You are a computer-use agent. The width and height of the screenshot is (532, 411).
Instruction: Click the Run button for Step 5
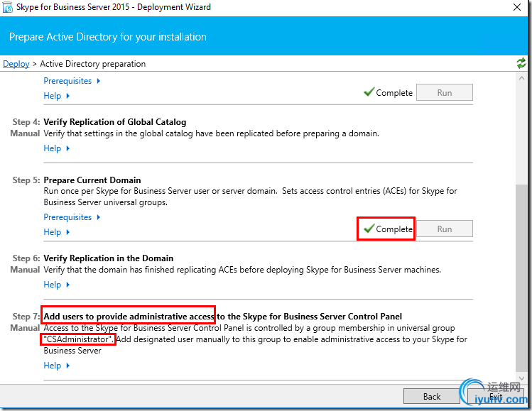[x=444, y=229]
